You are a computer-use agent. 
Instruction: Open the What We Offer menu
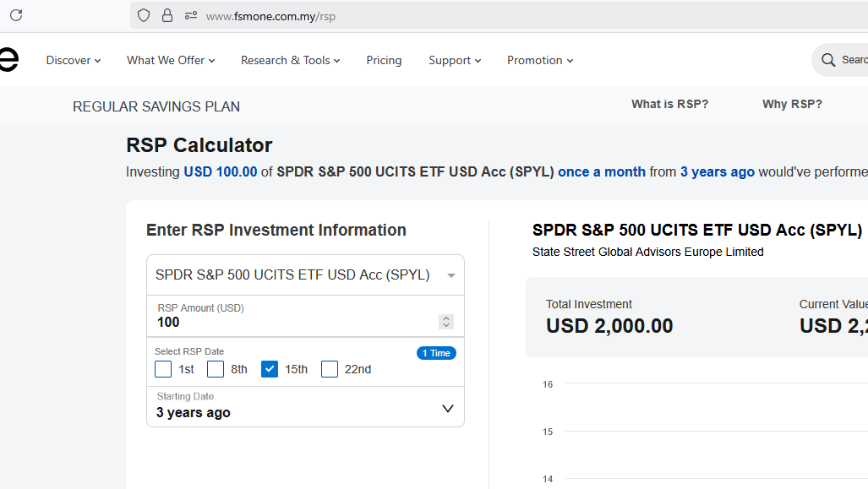click(x=171, y=60)
